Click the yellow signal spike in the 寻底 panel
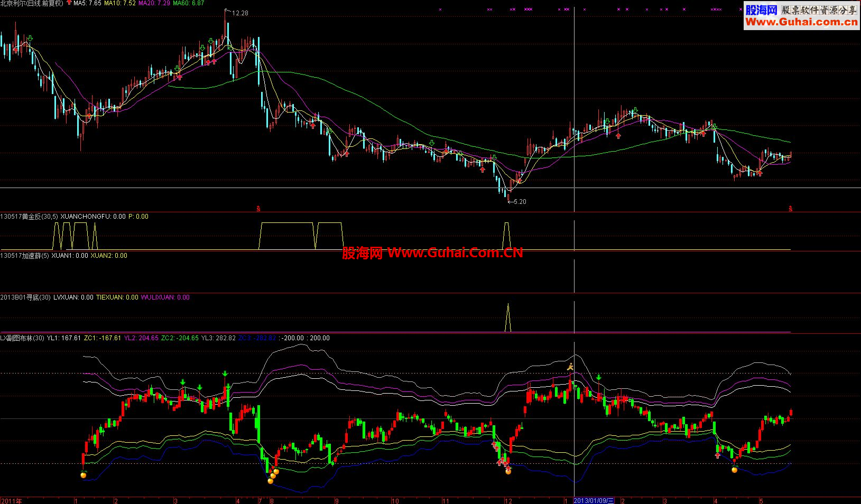The height and width of the screenshot is (504, 861). tap(508, 318)
